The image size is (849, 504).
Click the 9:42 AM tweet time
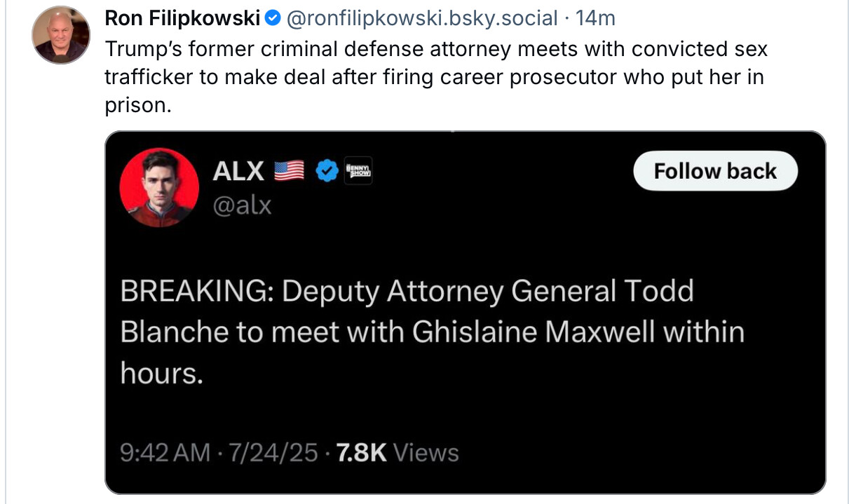(x=165, y=452)
